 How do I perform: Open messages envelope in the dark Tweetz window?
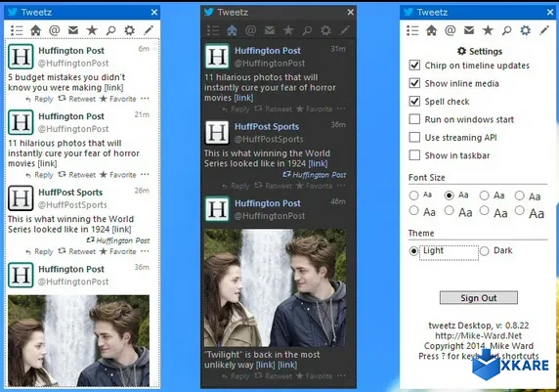(x=270, y=30)
